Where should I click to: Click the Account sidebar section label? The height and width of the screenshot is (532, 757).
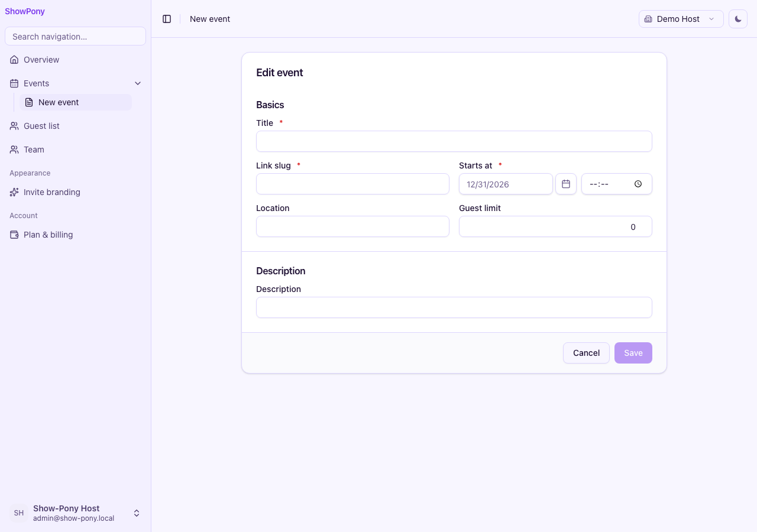coord(24,216)
